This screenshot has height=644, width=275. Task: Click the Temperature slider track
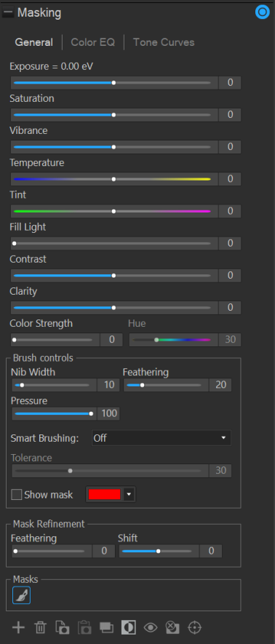[112, 179]
